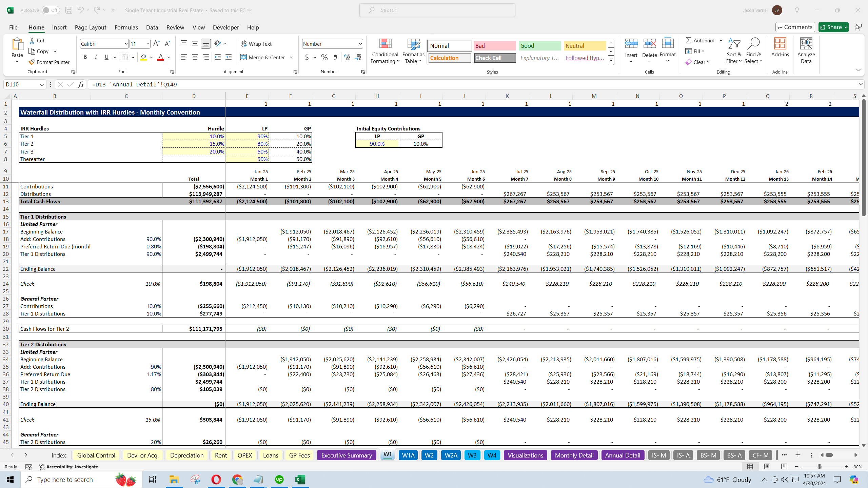Click the Save disk icon
This screenshot has width=868, height=488.
click(x=69, y=10)
